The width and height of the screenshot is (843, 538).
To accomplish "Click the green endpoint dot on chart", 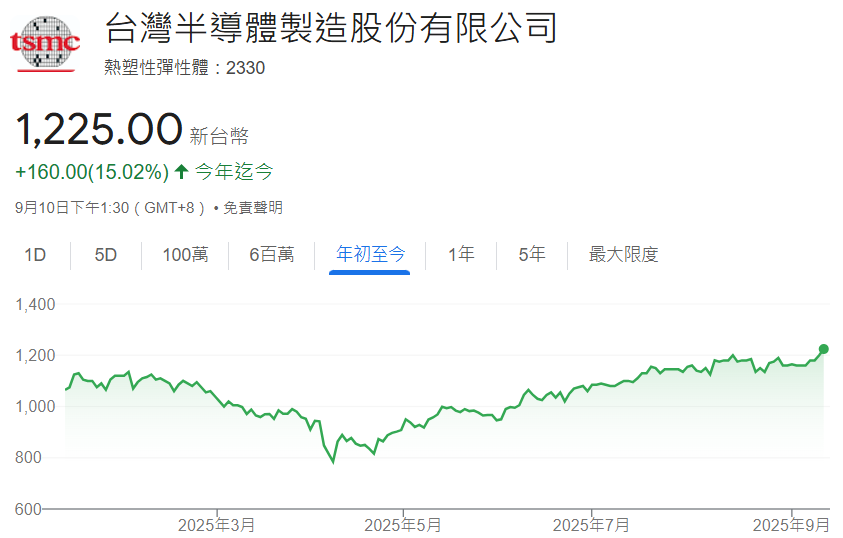I will (x=823, y=349).
